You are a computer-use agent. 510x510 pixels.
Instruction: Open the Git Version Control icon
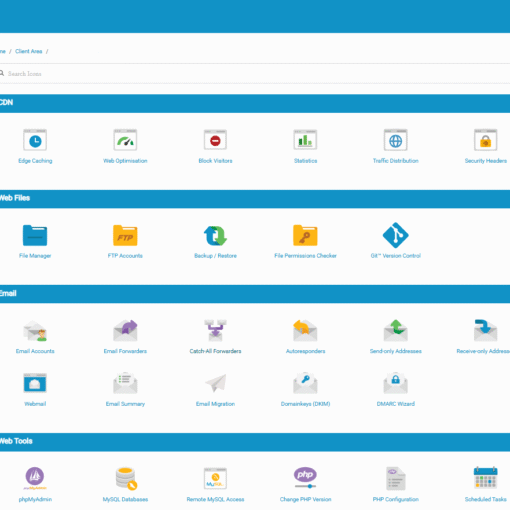pos(396,235)
